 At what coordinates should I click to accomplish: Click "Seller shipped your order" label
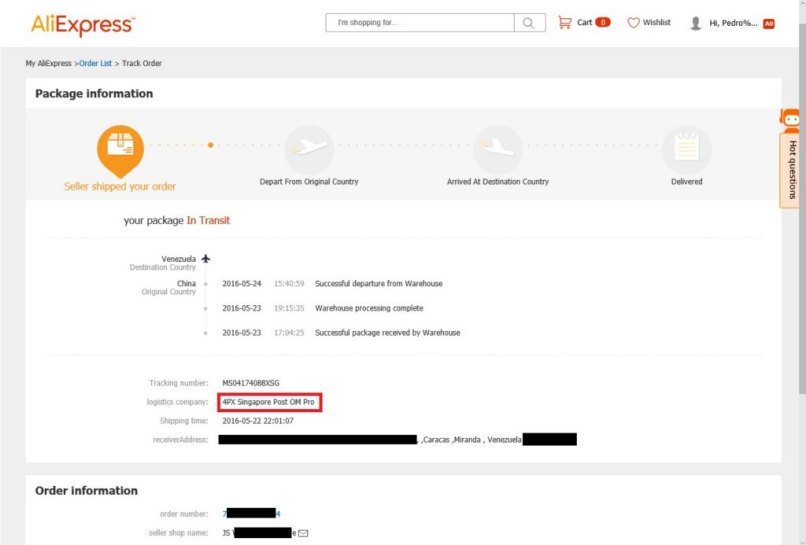[120, 186]
